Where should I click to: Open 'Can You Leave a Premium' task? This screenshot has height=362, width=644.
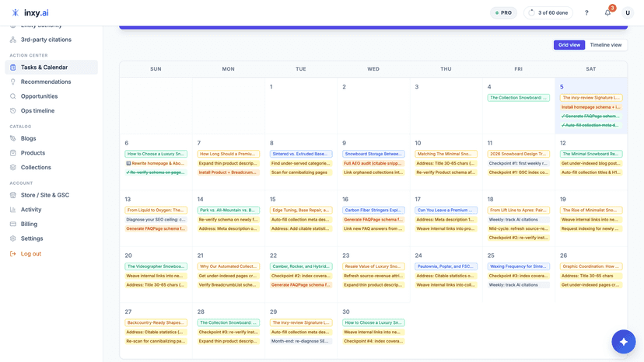446,211
